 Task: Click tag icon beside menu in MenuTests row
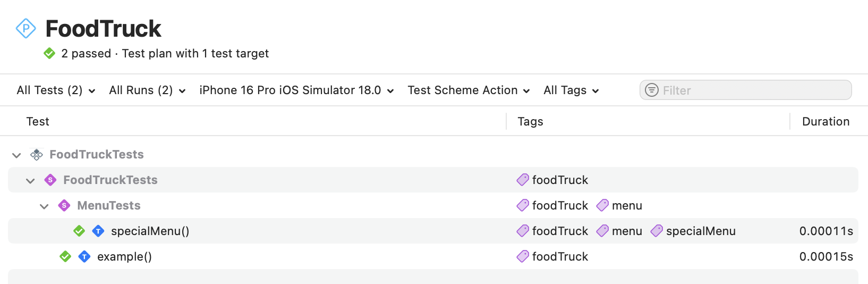pyautogui.click(x=602, y=205)
